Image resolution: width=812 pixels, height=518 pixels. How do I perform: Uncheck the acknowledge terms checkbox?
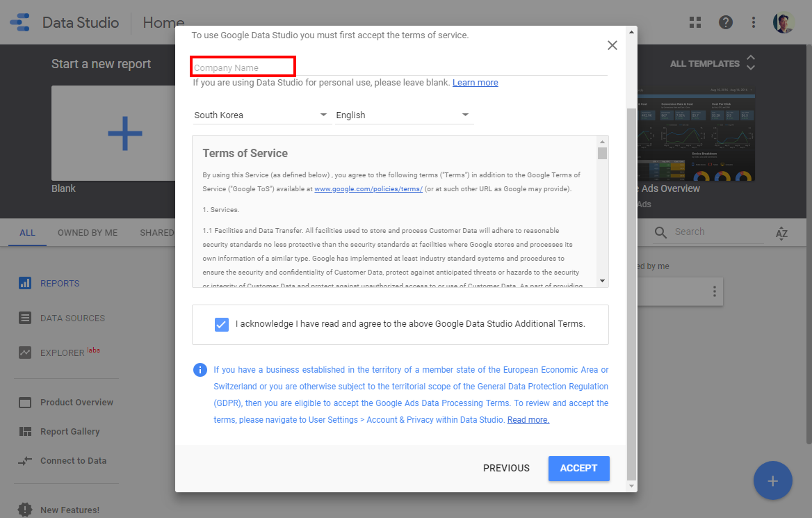(x=222, y=324)
